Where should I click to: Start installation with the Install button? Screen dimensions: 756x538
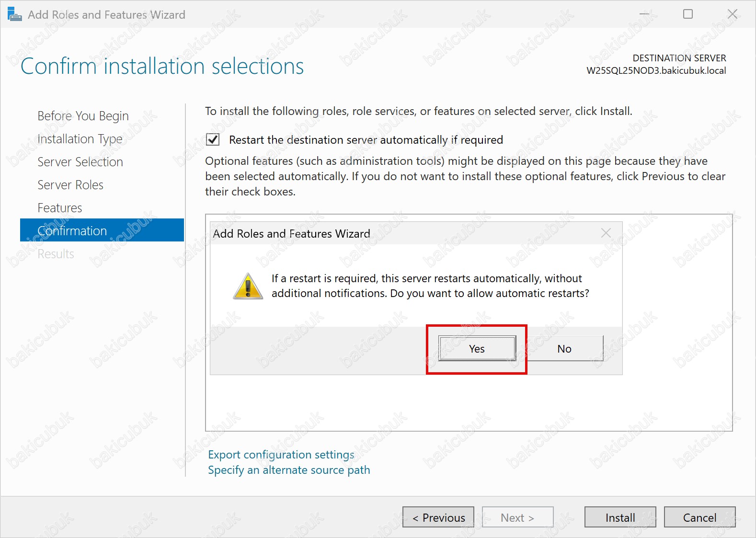pyautogui.click(x=620, y=517)
